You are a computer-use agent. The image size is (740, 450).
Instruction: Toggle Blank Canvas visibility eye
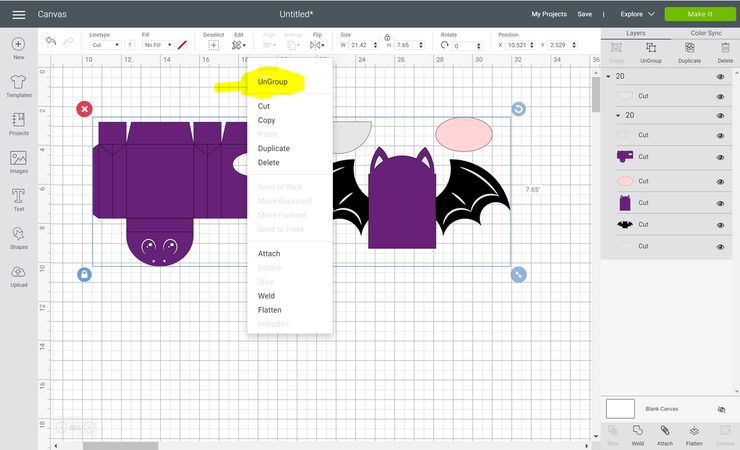721,409
